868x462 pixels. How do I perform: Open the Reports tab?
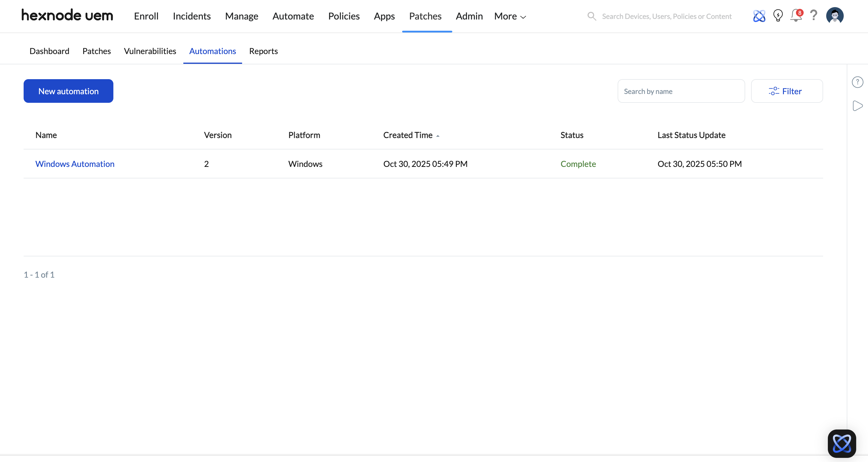[263, 51]
